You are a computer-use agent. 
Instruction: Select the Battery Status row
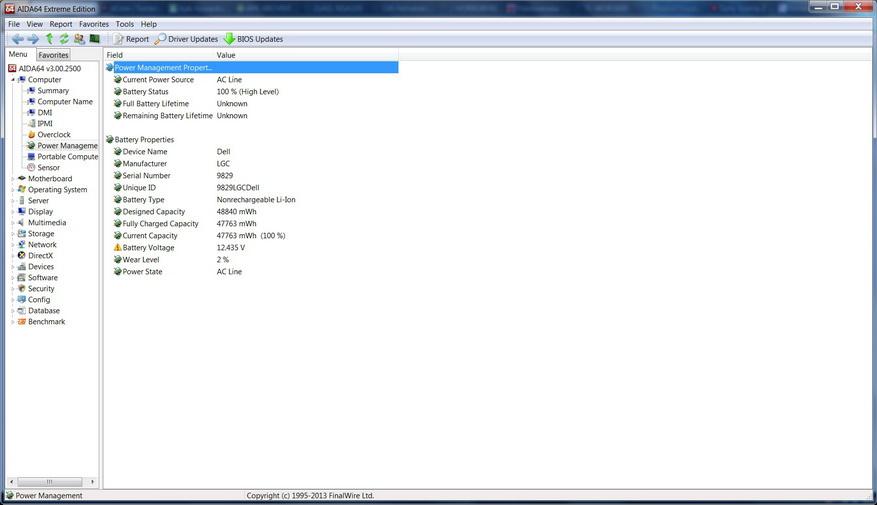(x=252, y=92)
